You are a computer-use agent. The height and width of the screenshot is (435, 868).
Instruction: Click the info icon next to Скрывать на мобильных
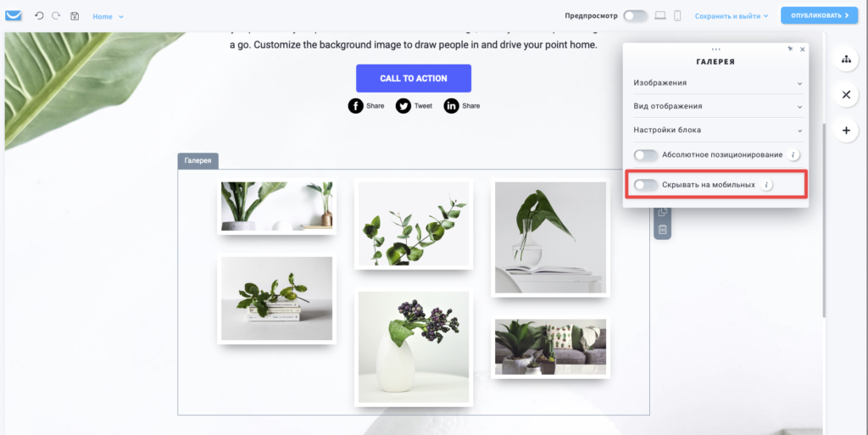coord(766,185)
